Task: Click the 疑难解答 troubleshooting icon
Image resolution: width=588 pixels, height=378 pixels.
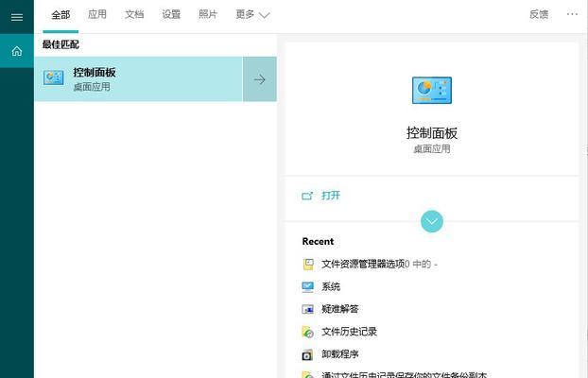Action: 308,309
